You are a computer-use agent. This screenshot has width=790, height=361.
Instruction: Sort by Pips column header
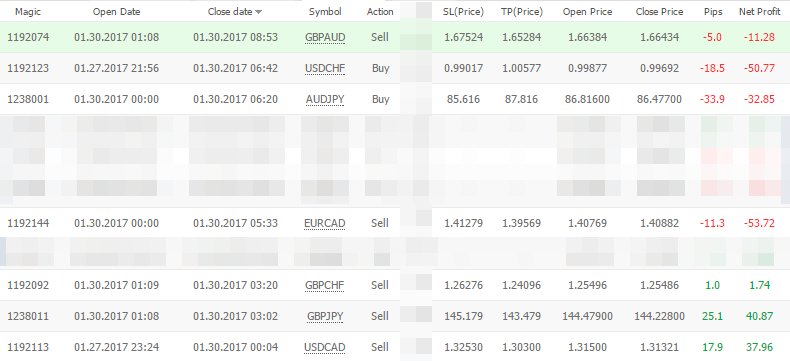tap(713, 12)
